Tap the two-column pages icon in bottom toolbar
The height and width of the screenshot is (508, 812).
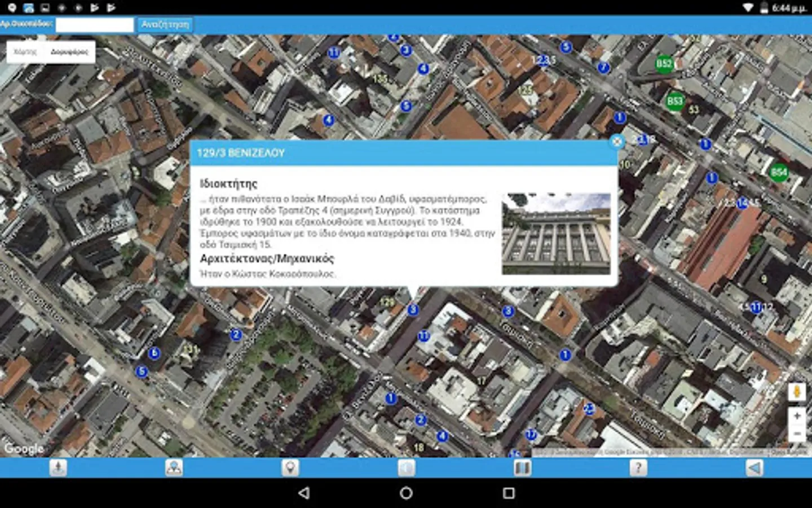(522, 467)
